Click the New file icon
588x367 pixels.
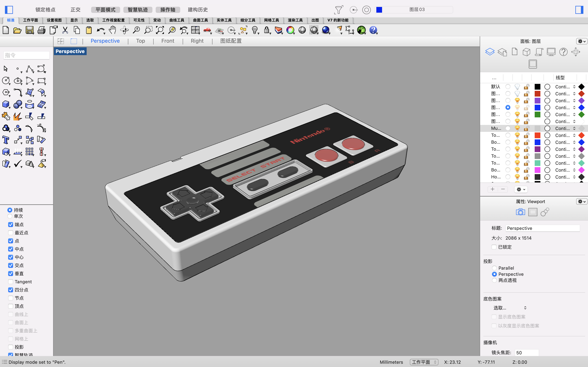(6, 30)
